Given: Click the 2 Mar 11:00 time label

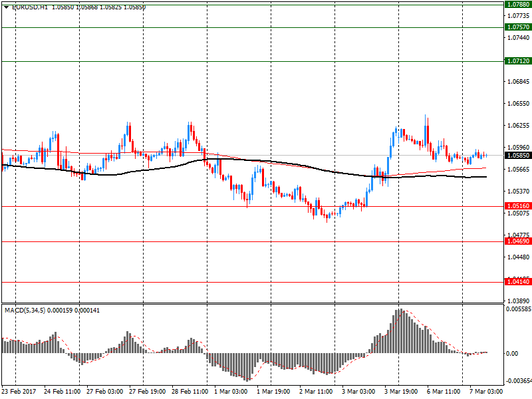Looking at the screenshot, I should [316, 391].
